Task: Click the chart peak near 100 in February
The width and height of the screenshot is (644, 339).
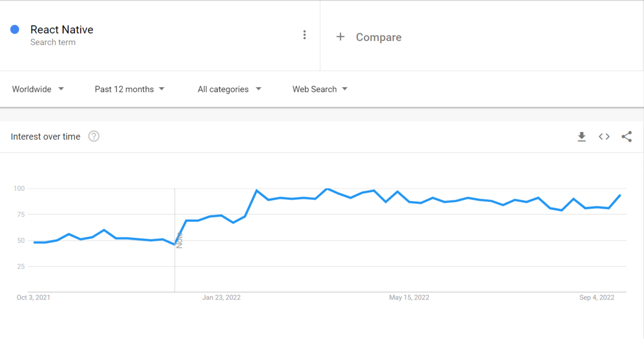Action: [x=257, y=190]
